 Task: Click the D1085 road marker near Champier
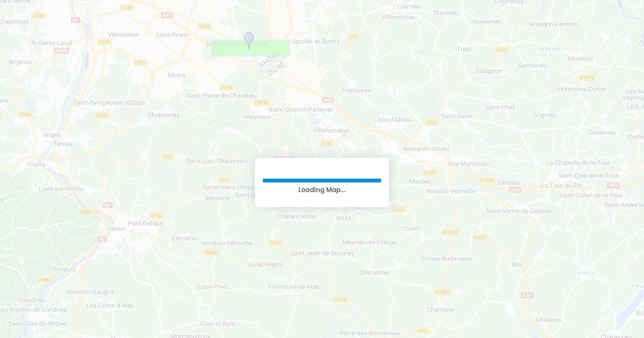click(442, 291)
